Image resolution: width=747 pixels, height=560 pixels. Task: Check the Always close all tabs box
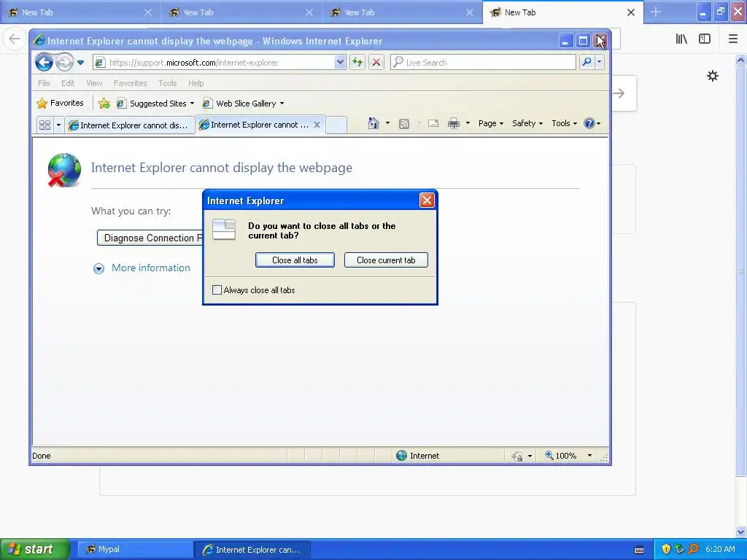pyautogui.click(x=217, y=290)
